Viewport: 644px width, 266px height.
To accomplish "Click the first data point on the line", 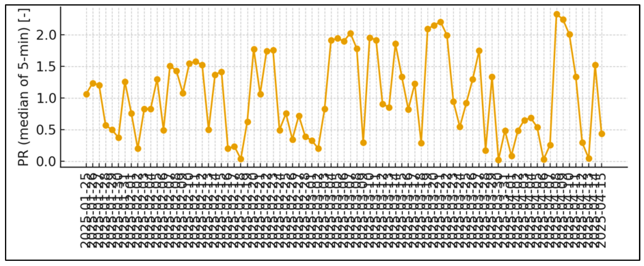I will (86, 94).
